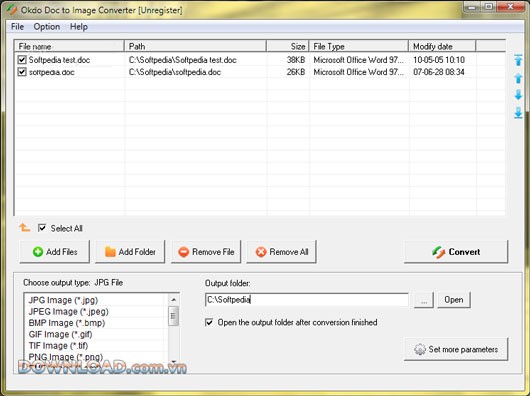
Task: Sort list by Modify date column header
Action: 442,46
